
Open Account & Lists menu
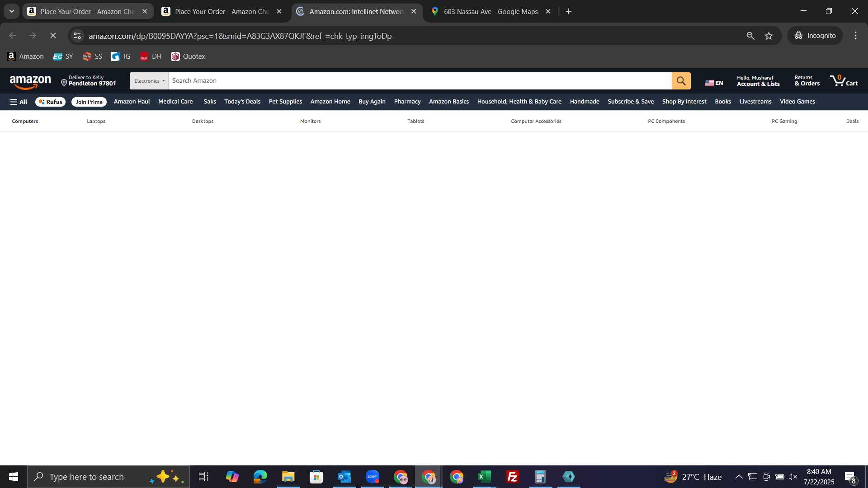(758, 81)
